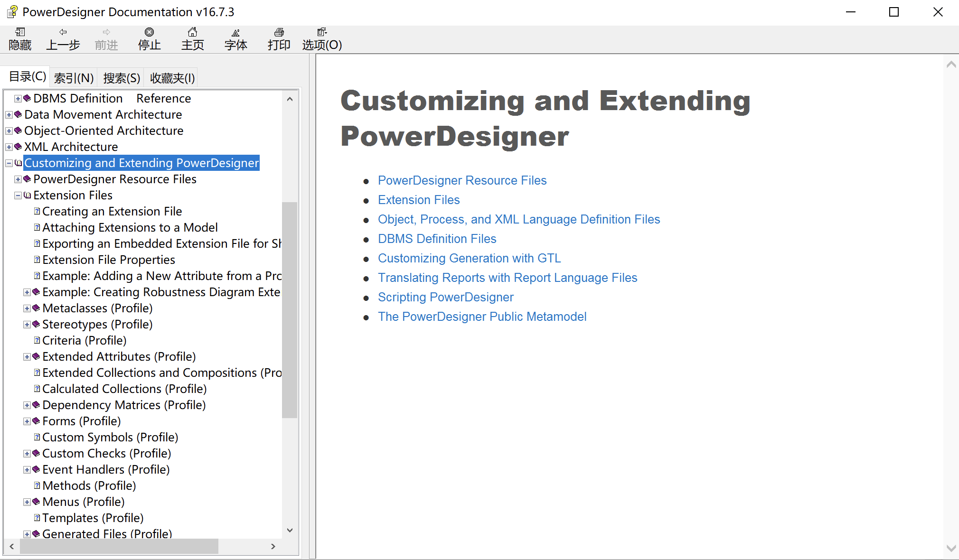Expand the Forms (Profile) tree node
Viewport: 959px width, 560px height.
(x=27, y=421)
